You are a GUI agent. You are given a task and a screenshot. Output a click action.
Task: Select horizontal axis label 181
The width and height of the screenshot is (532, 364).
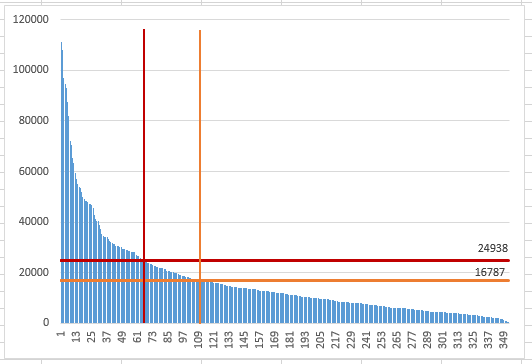click(290, 340)
